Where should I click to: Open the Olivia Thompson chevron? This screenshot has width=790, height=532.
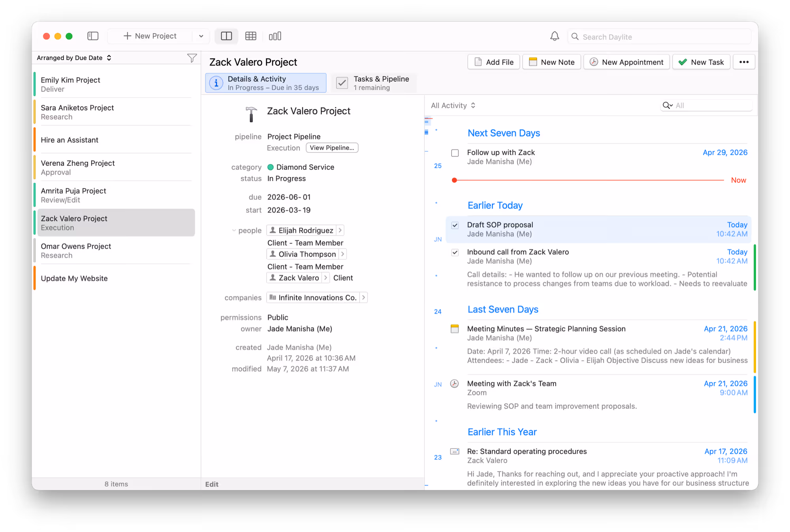343,254
